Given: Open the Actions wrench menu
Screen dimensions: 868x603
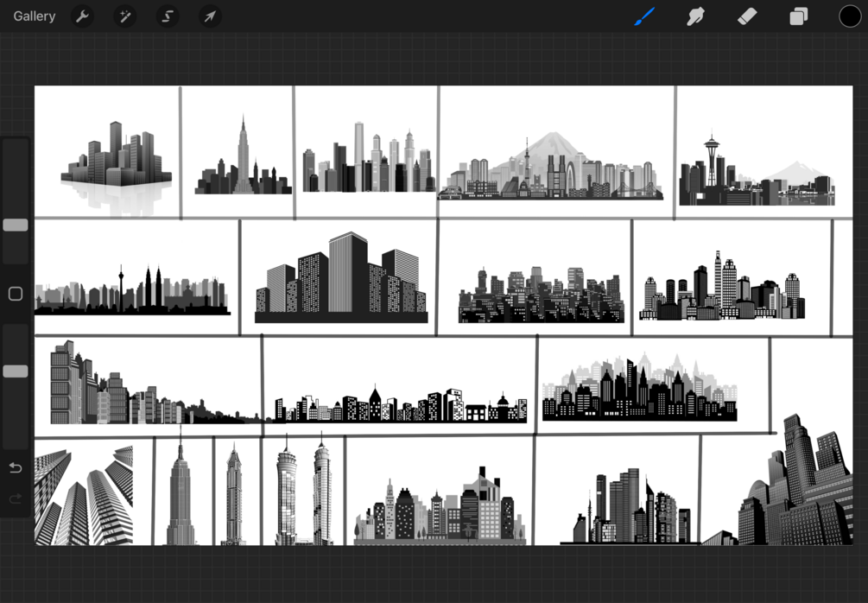Looking at the screenshot, I should click(x=83, y=16).
